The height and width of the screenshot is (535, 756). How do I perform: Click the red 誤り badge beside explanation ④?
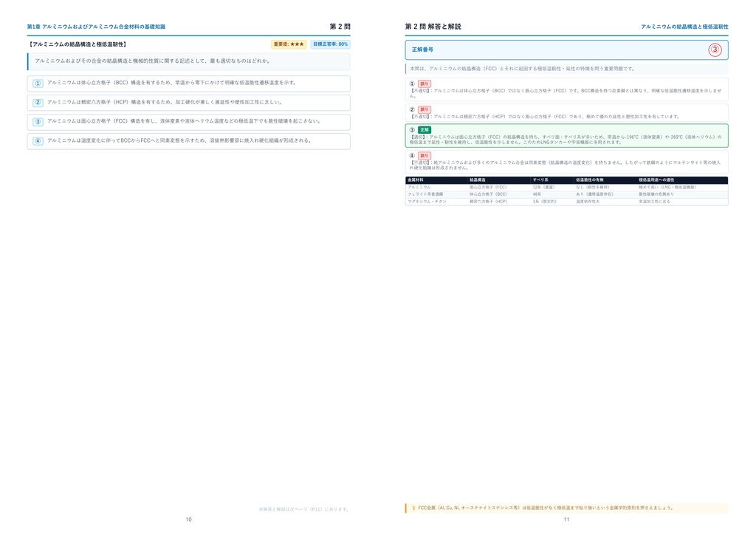tap(425, 156)
